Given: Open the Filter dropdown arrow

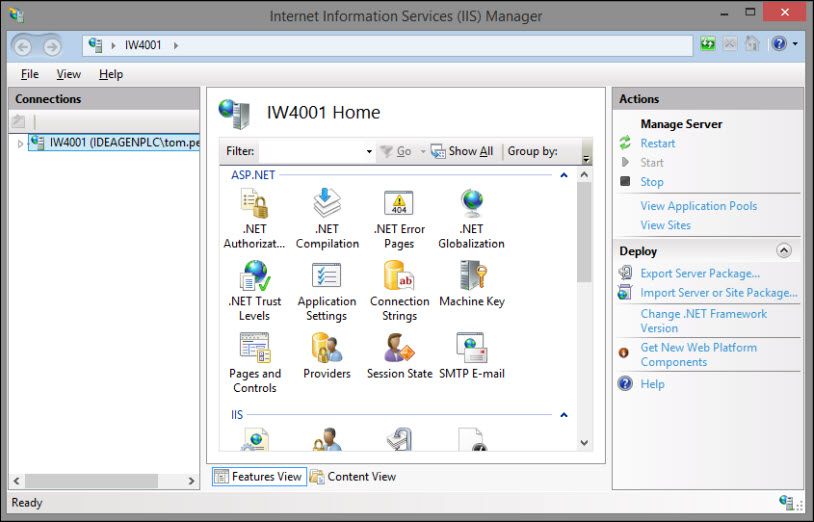Looking at the screenshot, I should coord(369,152).
